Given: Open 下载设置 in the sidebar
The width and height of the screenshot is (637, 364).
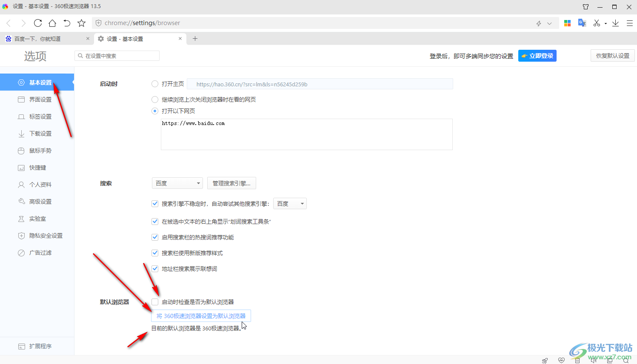Looking at the screenshot, I should tap(37, 134).
